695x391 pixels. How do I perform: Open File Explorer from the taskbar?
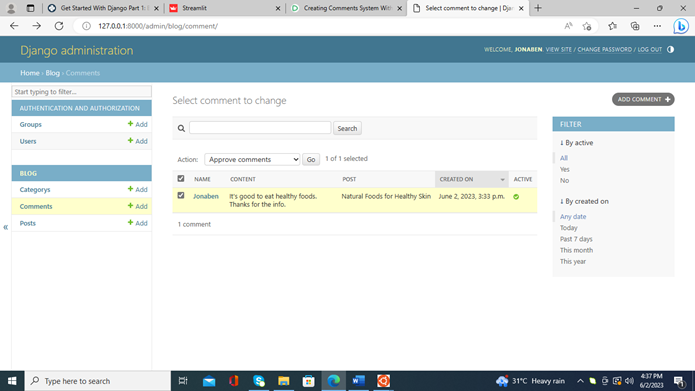pyautogui.click(x=284, y=381)
